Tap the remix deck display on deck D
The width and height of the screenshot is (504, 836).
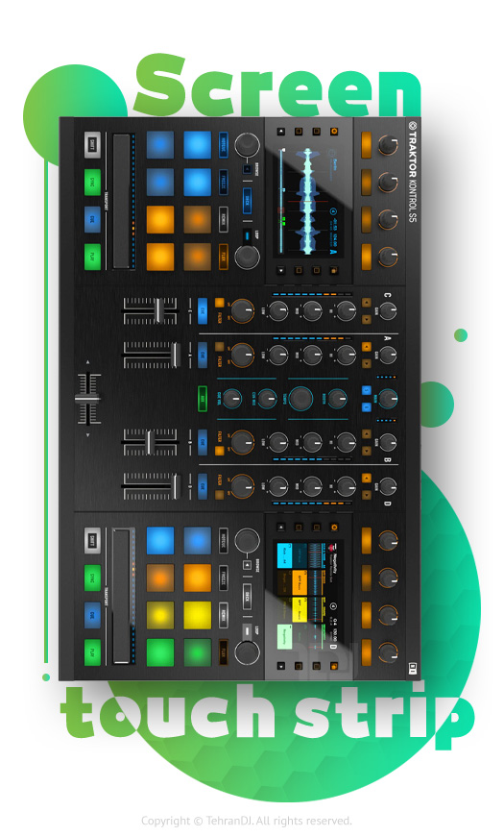(308, 597)
